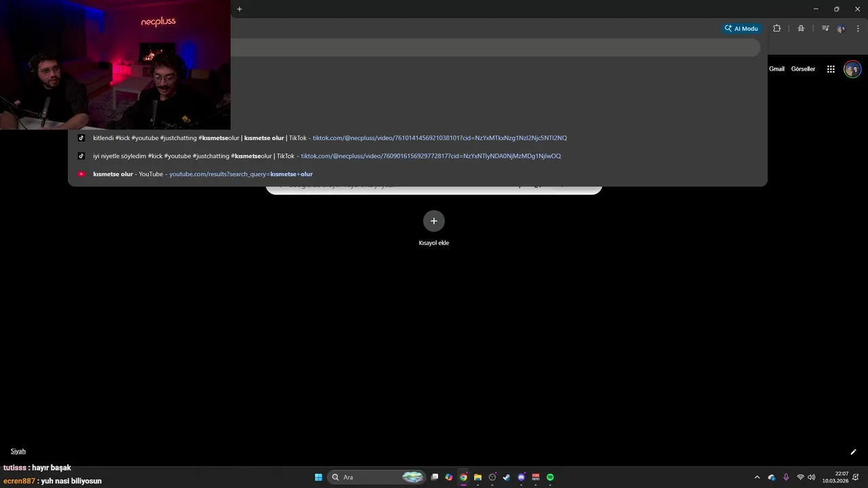The image size is (868, 488).
Task: Open the clock showing 22:07 10.03.2026
Action: point(835,477)
